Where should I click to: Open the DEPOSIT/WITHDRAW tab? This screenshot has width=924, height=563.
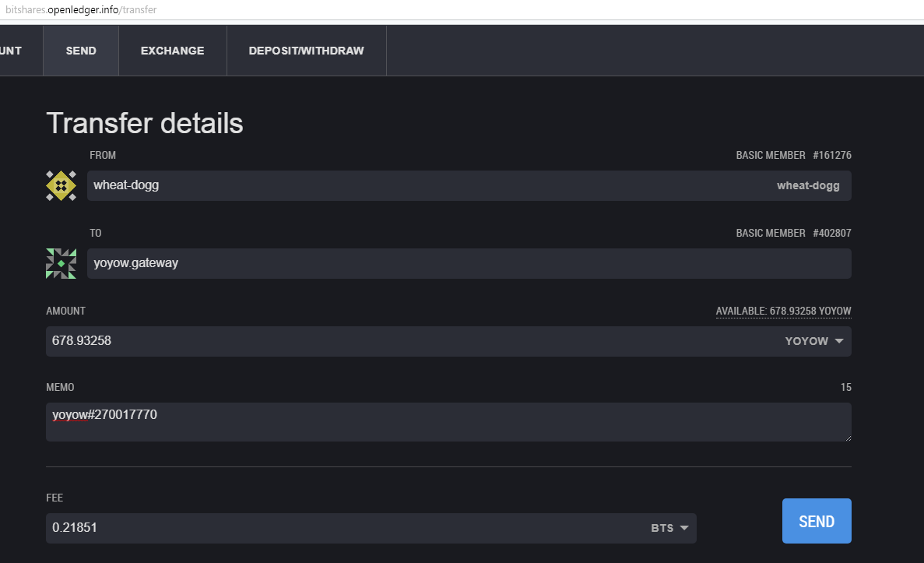point(307,51)
